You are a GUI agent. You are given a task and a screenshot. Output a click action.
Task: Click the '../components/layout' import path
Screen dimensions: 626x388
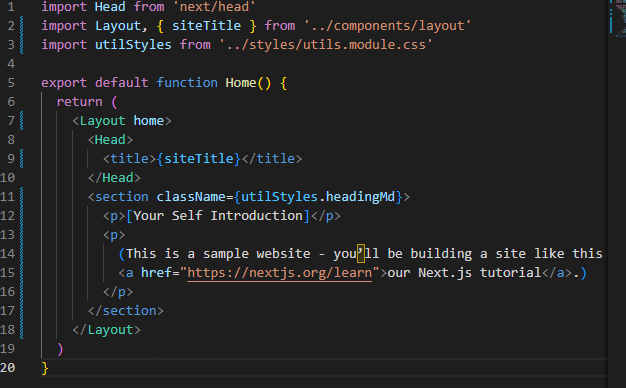[388, 26]
